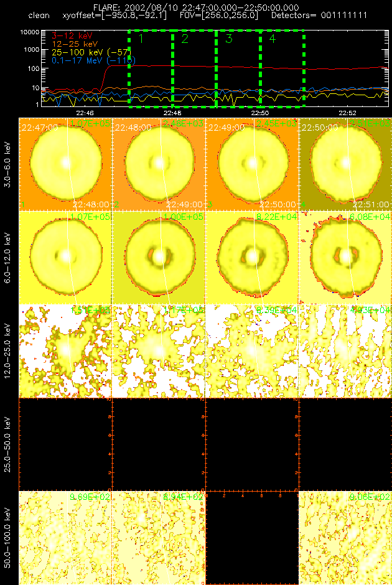Open the 3.0-6.0 keV image labeled 2.48E+03
Viewport: 392px width, 585px height.
pyautogui.click(x=159, y=164)
